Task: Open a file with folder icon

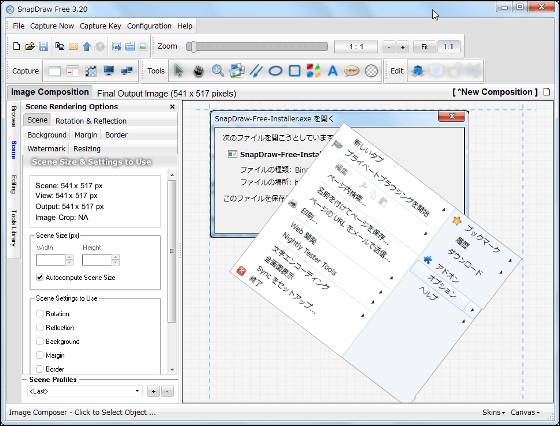Action: point(30,46)
